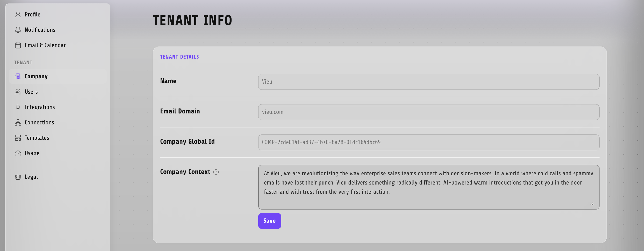Click the Company Global Id label
This screenshot has width=644, height=251.
(188, 142)
